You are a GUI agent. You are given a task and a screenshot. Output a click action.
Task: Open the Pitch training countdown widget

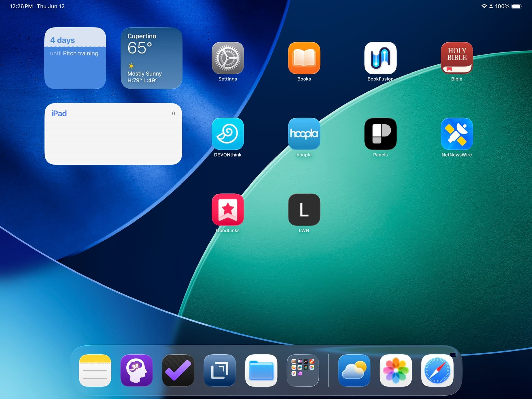75,58
